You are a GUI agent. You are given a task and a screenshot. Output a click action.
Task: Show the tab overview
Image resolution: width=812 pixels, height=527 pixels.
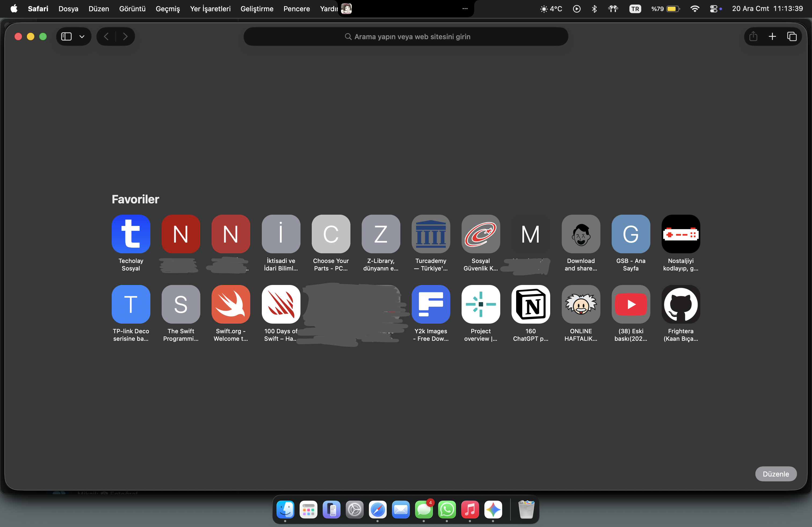click(792, 36)
